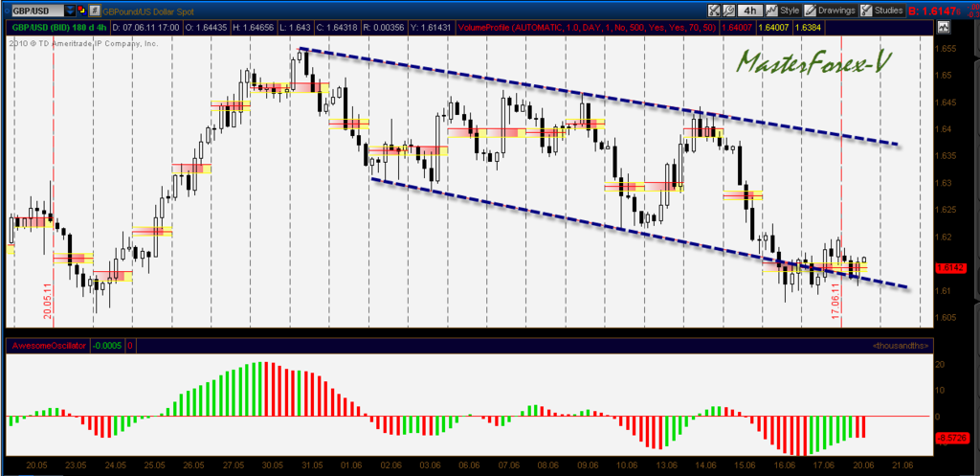Viewport: 980px width, 476px height.
Task: Open the Style menu
Action: coord(790,11)
